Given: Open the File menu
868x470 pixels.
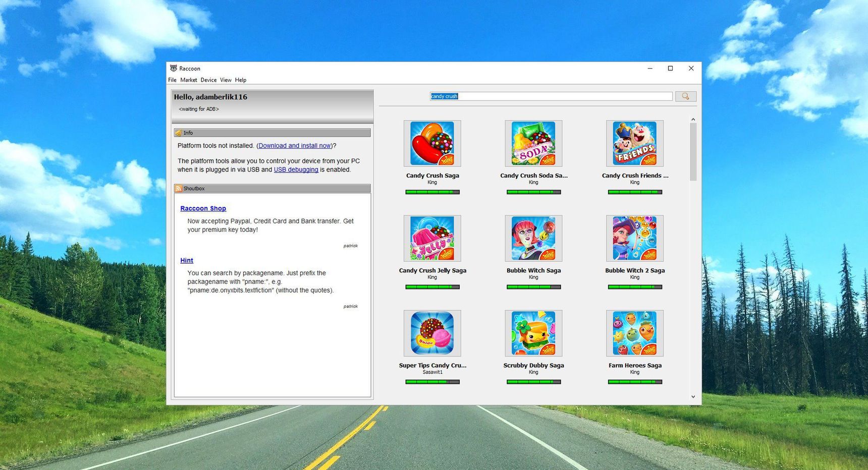Looking at the screenshot, I should tap(172, 80).
